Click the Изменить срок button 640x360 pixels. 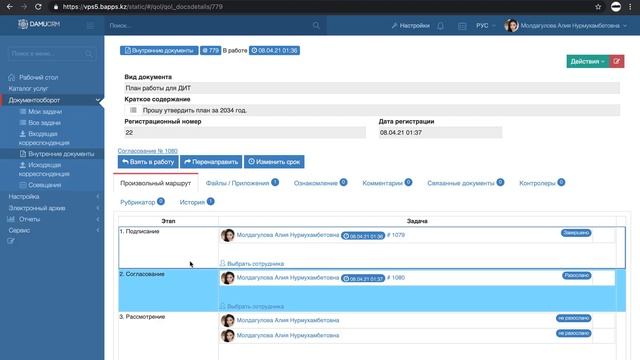click(x=274, y=162)
